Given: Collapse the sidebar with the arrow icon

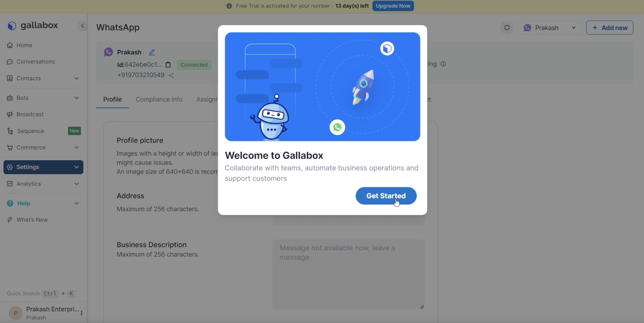Looking at the screenshot, I should coord(82,26).
